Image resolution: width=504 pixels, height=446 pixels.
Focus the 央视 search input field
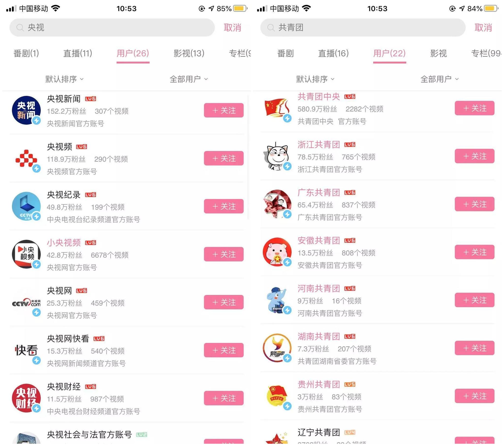click(112, 28)
